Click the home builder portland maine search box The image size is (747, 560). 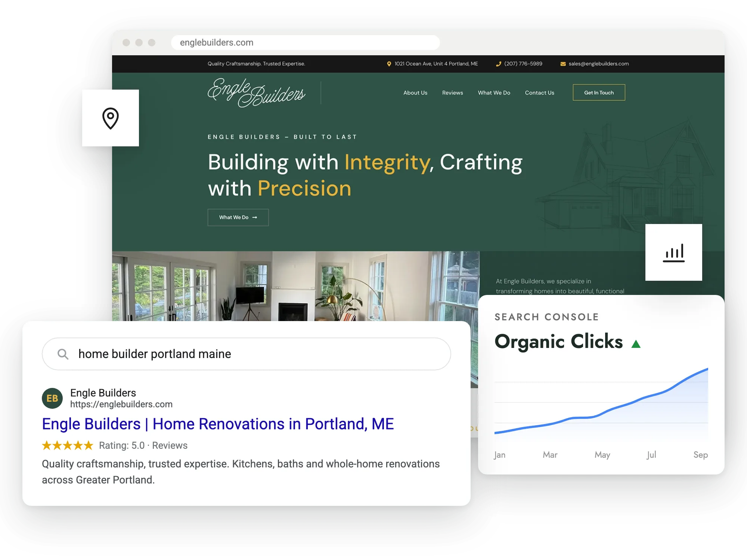pos(247,354)
